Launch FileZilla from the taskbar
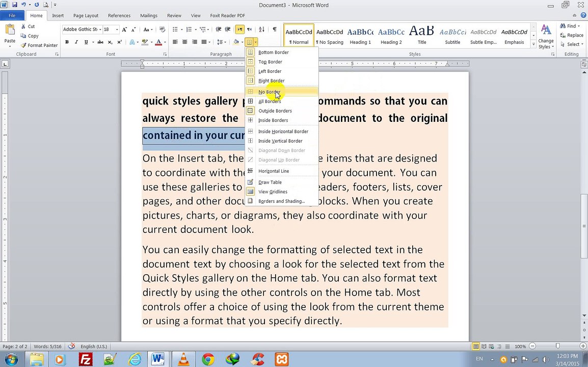The image size is (588, 367). (x=86, y=359)
